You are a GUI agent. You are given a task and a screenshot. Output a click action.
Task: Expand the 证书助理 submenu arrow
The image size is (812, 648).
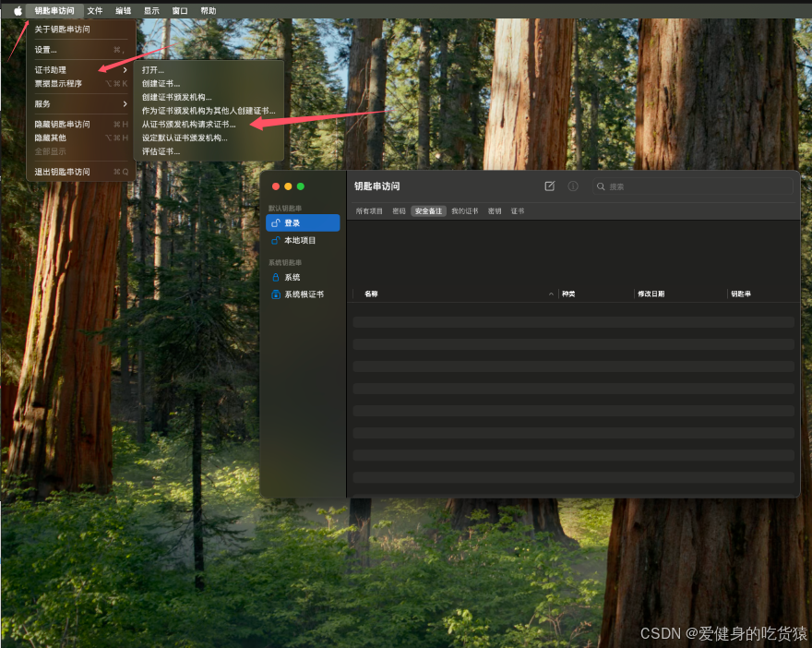click(x=125, y=70)
